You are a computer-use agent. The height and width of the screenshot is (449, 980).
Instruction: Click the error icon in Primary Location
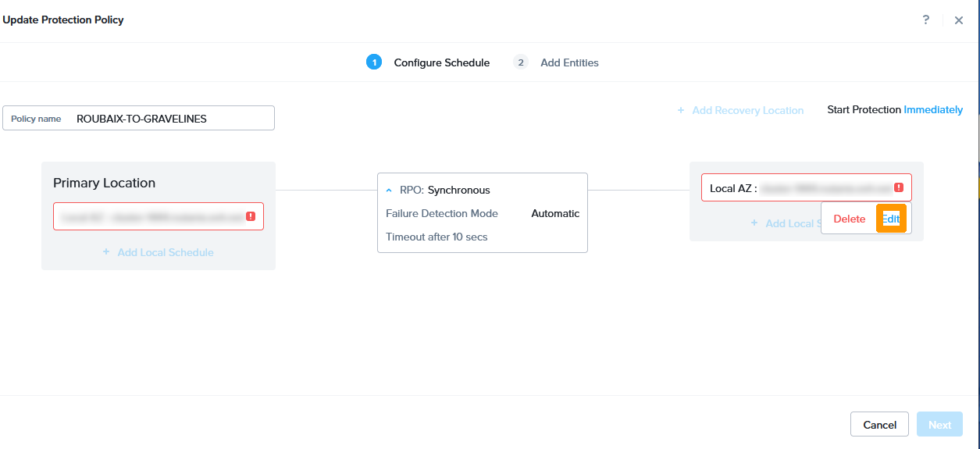(x=251, y=216)
